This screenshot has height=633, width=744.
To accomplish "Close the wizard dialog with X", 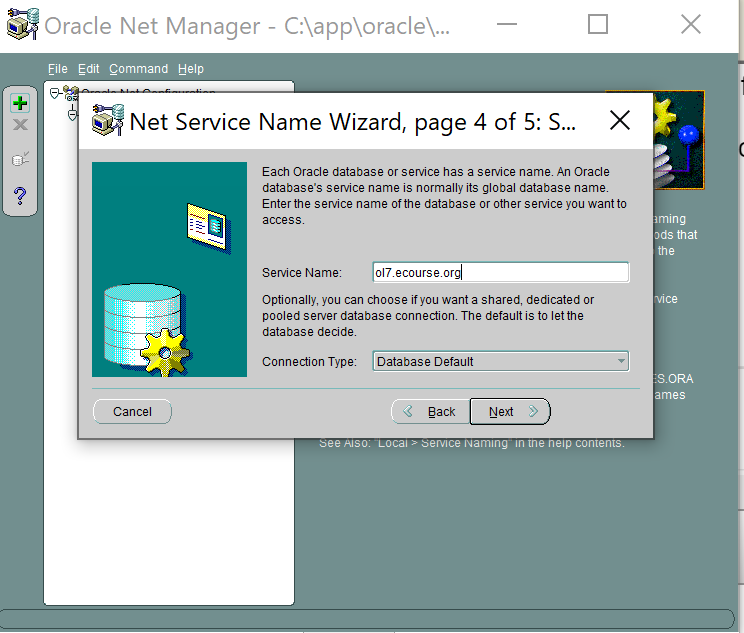I will 620,122.
